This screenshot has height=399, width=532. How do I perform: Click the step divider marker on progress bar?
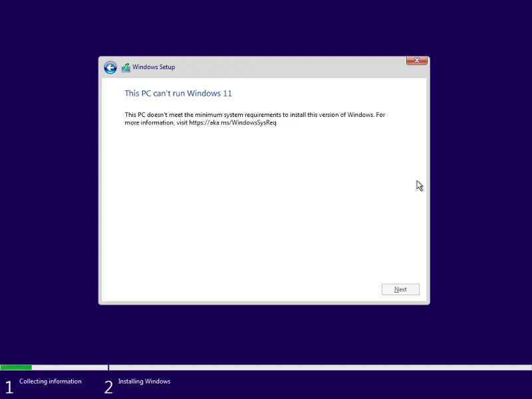(x=108, y=367)
